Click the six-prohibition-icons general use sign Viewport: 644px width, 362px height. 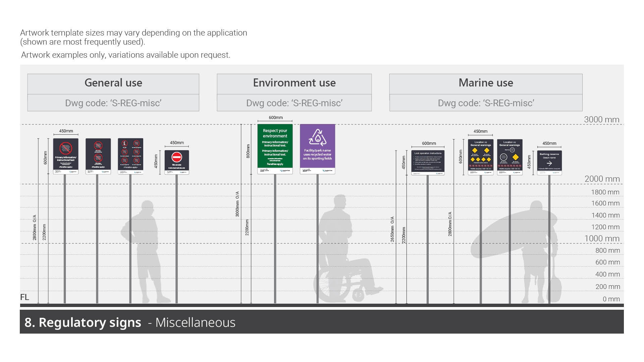pyautogui.click(x=130, y=156)
